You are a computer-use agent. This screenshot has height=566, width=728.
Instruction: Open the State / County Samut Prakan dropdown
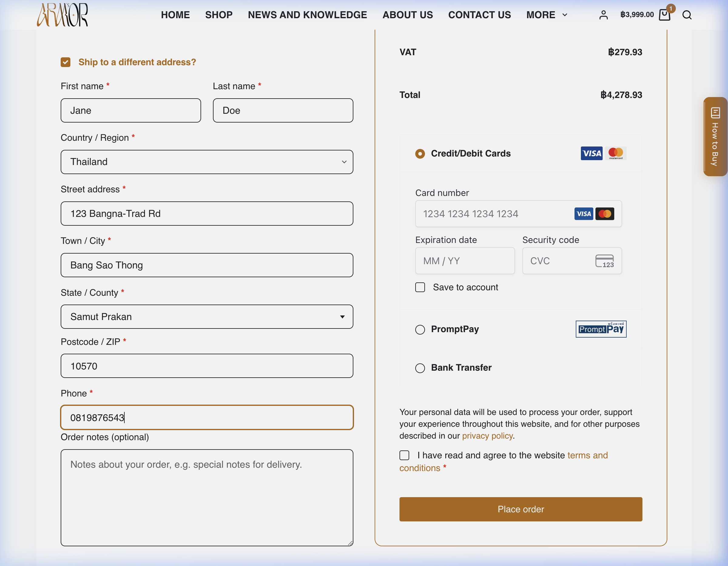coord(207,317)
